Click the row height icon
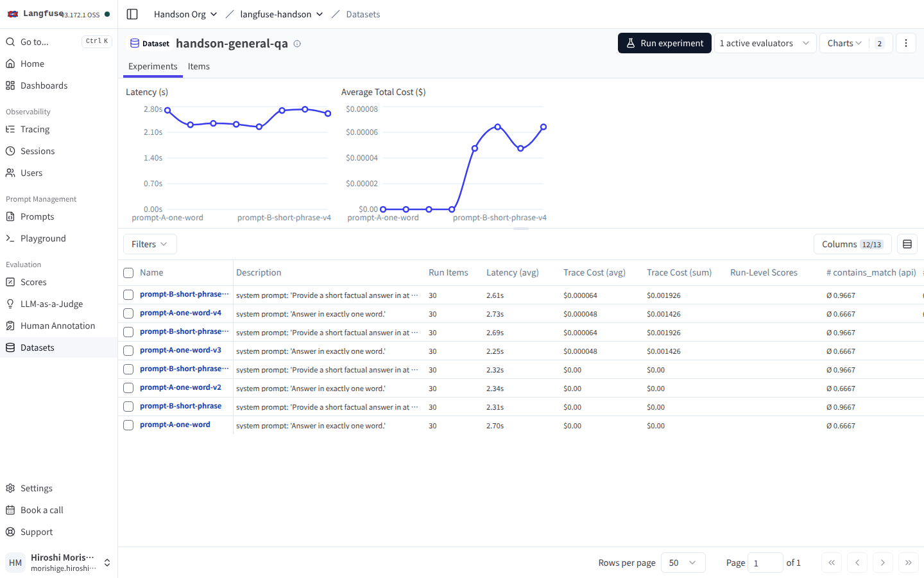 point(907,244)
